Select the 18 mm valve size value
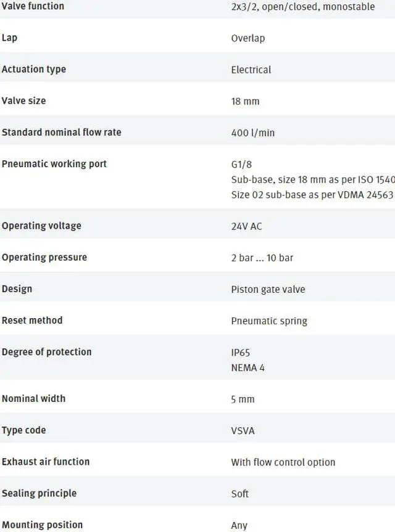Viewport: 395px width, 532px height. pyautogui.click(x=245, y=101)
